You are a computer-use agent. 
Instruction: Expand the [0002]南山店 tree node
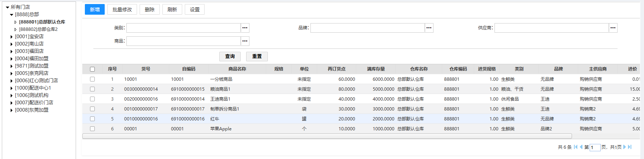(x=11, y=44)
